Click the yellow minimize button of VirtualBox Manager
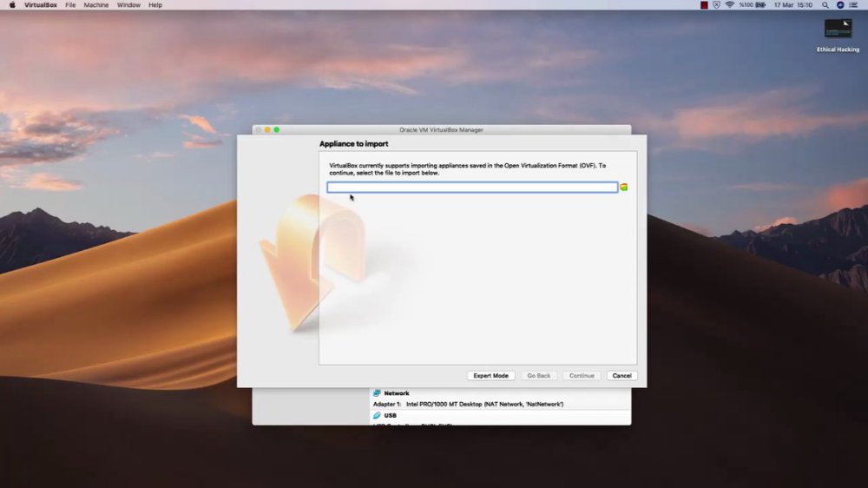 267,129
